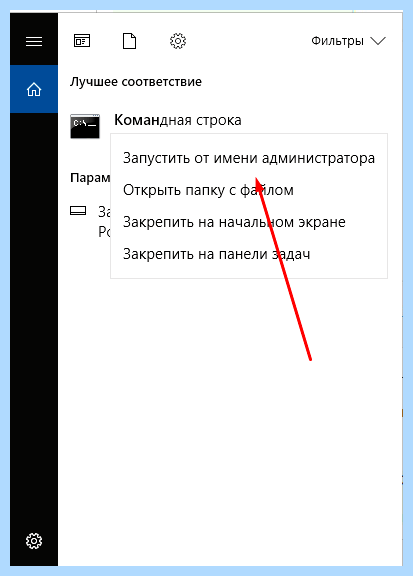Screen dimensions: 413x576
Task: Click the Лучшее соответствие heading
Action: [x=136, y=82]
